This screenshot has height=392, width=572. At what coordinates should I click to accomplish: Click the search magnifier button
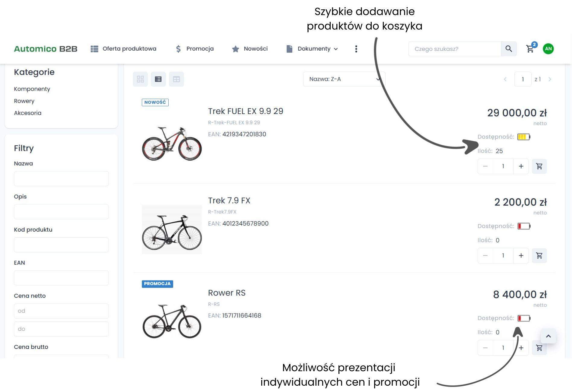pos(509,49)
